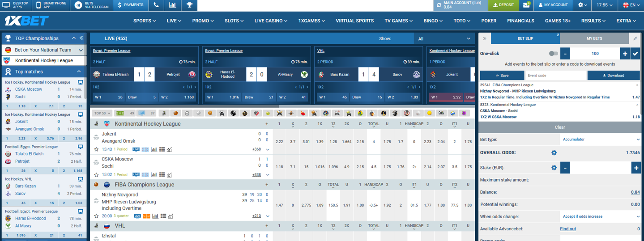The height and width of the screenshot is (241, 644).
Task: Filter by basketball sport icon
Action: coord(175,113)
